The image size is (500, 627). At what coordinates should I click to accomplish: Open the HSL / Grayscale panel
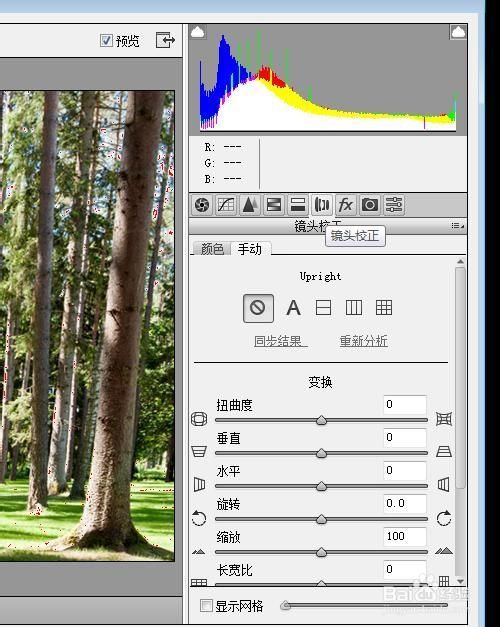274,205
